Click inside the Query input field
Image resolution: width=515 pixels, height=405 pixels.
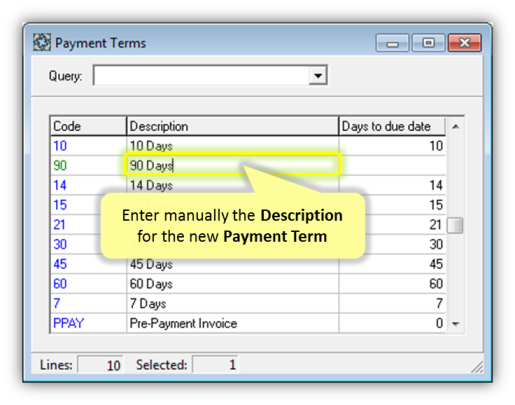(201, 75)
